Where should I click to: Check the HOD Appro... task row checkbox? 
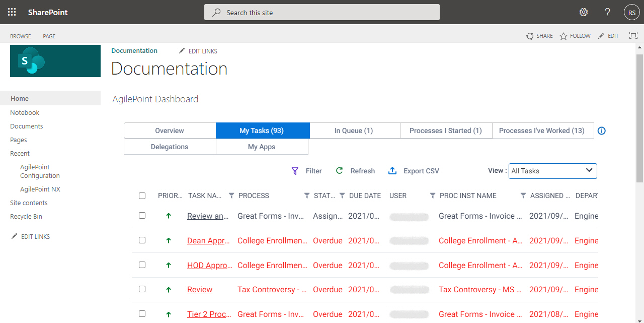tap(142, 265)
